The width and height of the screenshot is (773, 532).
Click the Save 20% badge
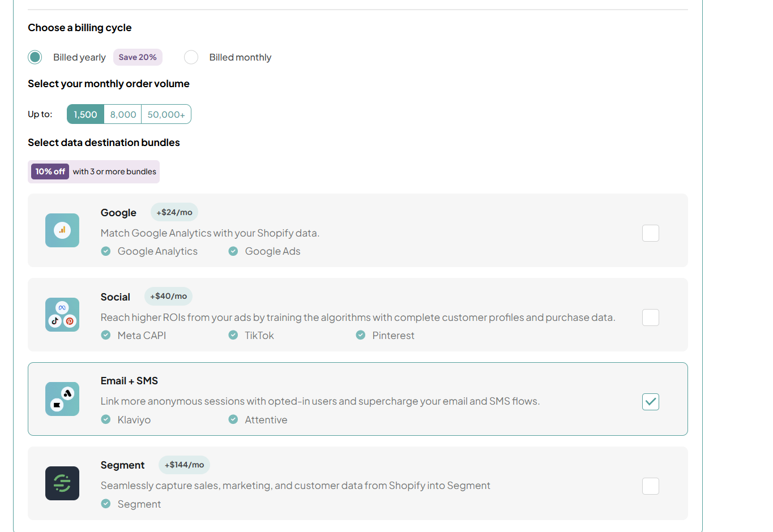tap(138, 57)
